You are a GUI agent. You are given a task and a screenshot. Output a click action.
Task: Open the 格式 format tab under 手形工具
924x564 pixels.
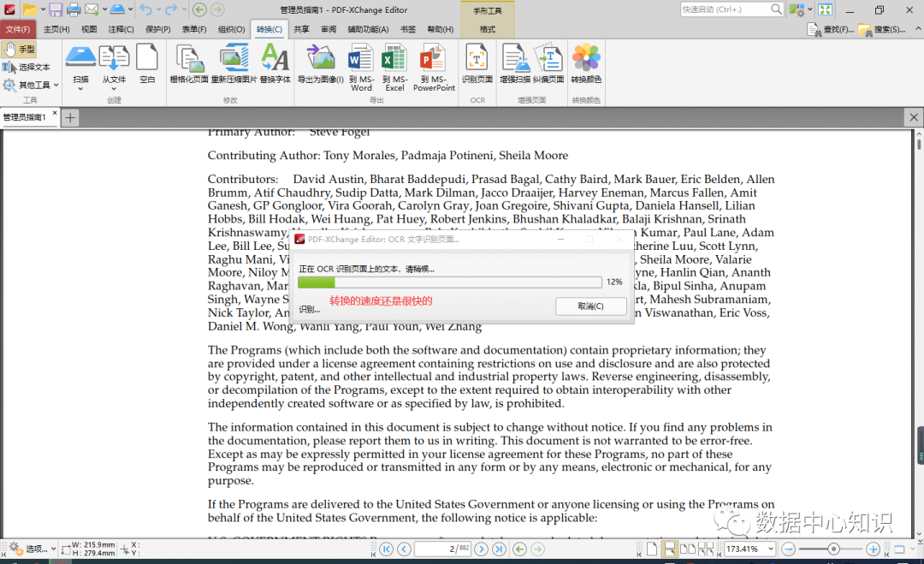point(488,29)
